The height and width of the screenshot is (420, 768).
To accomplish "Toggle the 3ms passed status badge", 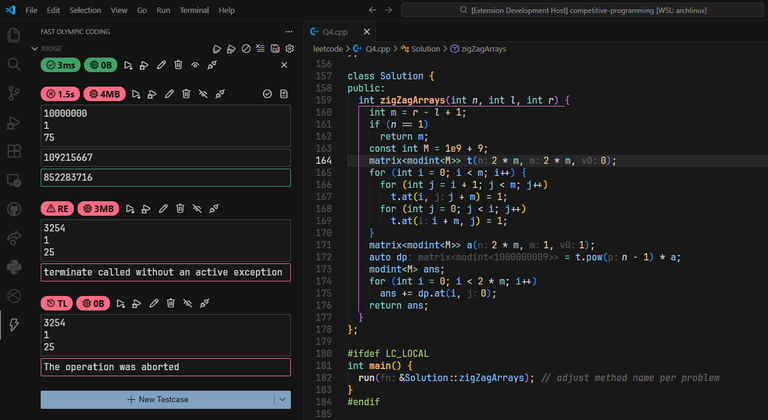I will (61, 65).
